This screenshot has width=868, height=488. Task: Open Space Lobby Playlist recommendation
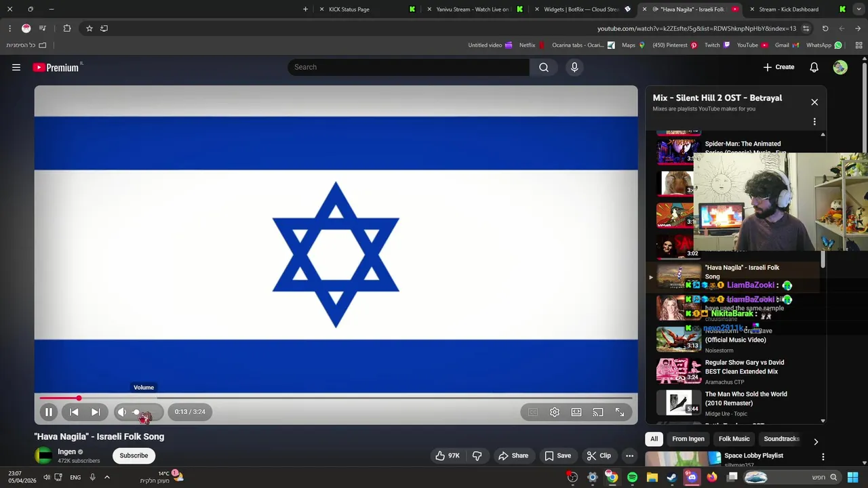(753, 456)
